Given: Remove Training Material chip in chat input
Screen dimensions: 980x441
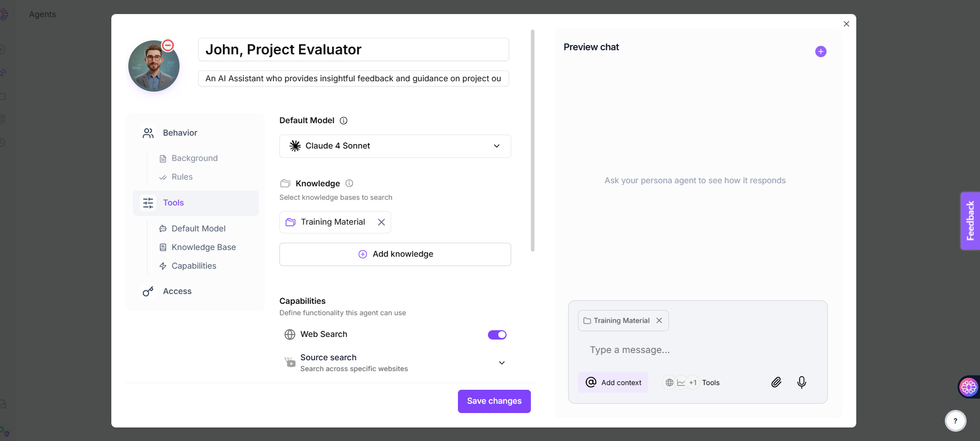Looking at the screenshot, I should [659, 321].
